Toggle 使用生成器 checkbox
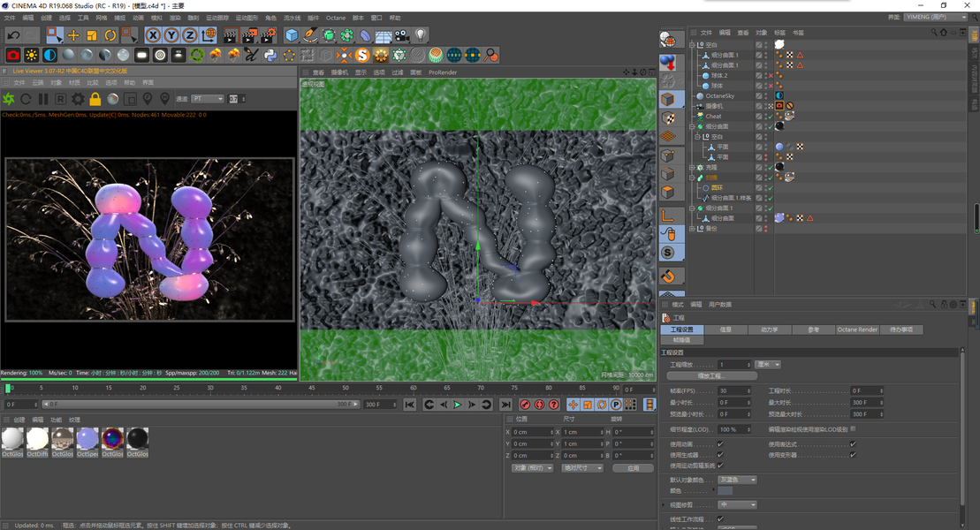This screenshot has width=980, height=530. (720, 454)
